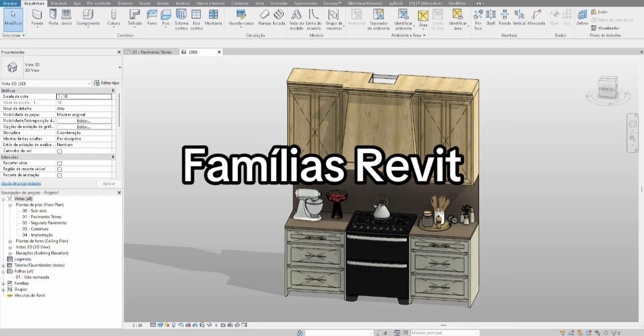Toggle the Caminho do sol checkbox
This screenshot has height=336, width=644.
coord(59,151)
